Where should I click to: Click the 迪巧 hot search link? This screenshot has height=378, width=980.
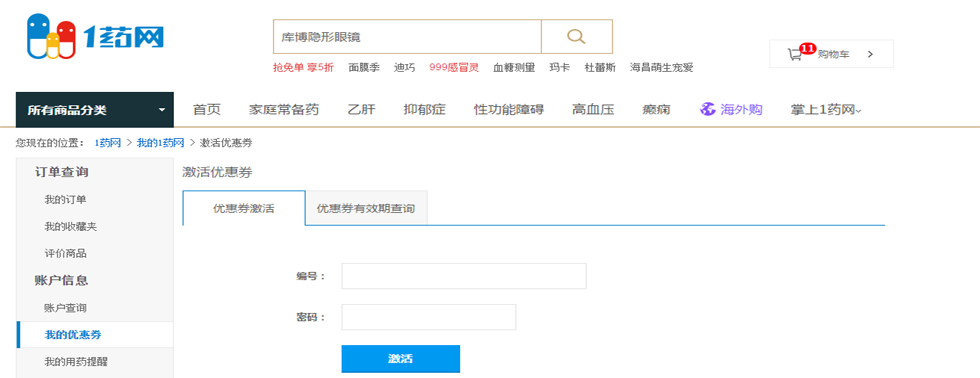(x=404, y=67)
